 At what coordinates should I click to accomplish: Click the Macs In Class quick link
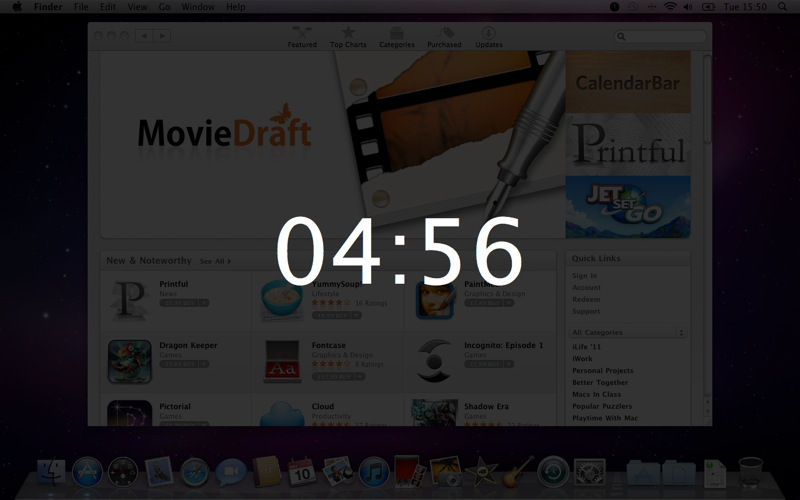[596, 394]
